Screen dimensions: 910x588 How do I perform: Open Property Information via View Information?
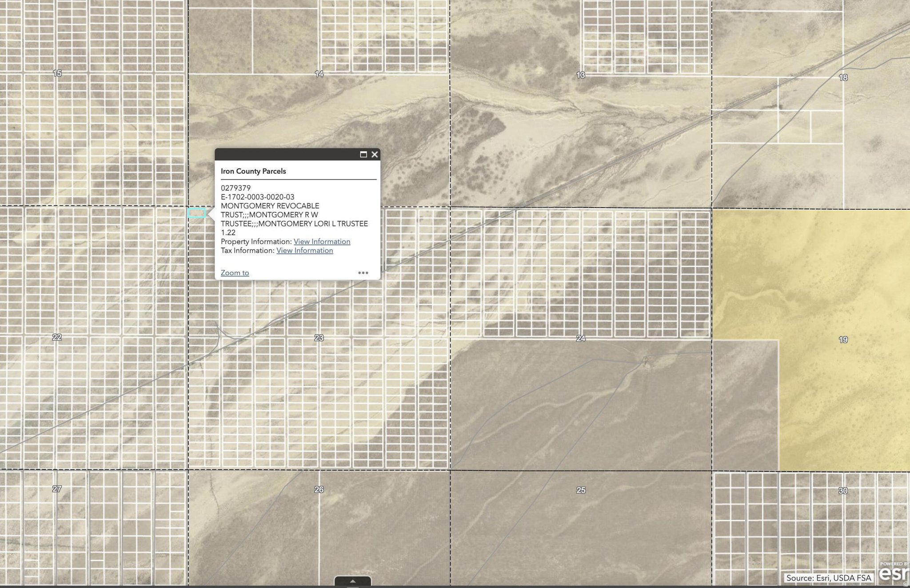[322, 241]
